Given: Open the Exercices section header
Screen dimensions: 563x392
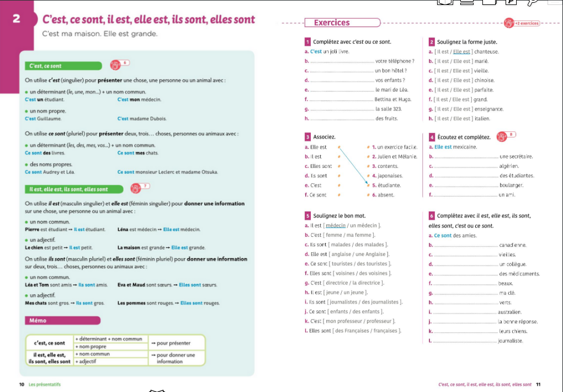Looking at the screenshot, I should (x=343, y=23).
